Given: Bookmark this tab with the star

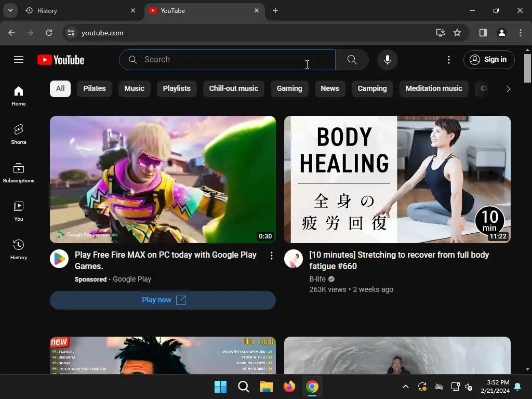Looking at the screenshot, I should [457, 33].
